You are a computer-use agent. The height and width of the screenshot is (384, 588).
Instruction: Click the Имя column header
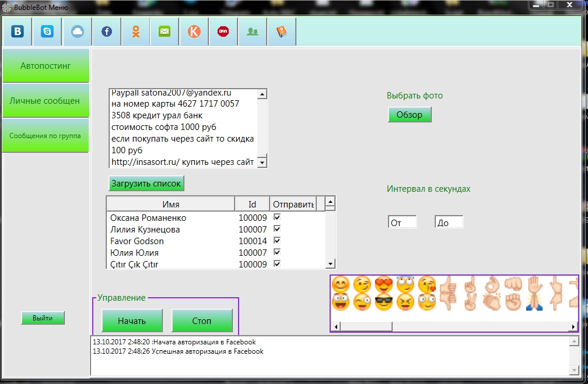tap(171, 204)
